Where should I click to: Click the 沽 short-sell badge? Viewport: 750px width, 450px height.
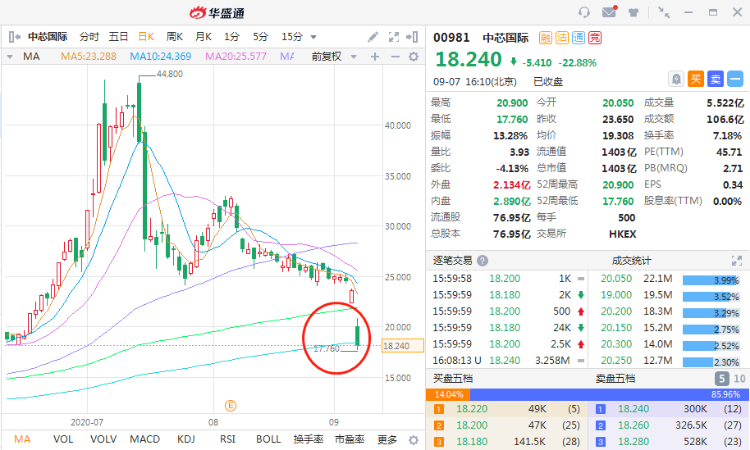[x=562, y=38]
